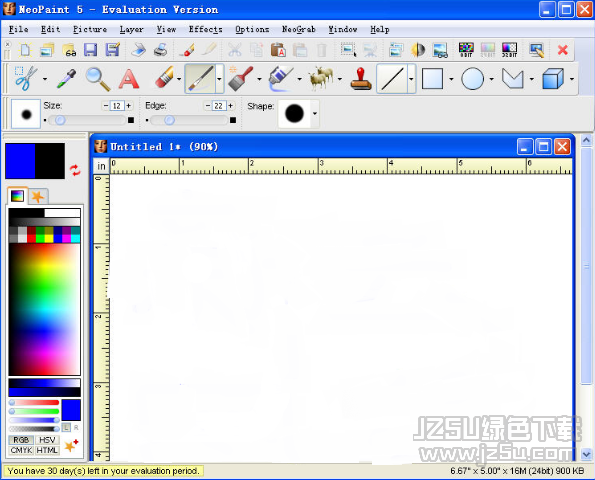Select the eyedropper color picker tool
Image resolution: width=595 pixels, height=480 pixels.
pyautogui.click(x=66, y=79)
